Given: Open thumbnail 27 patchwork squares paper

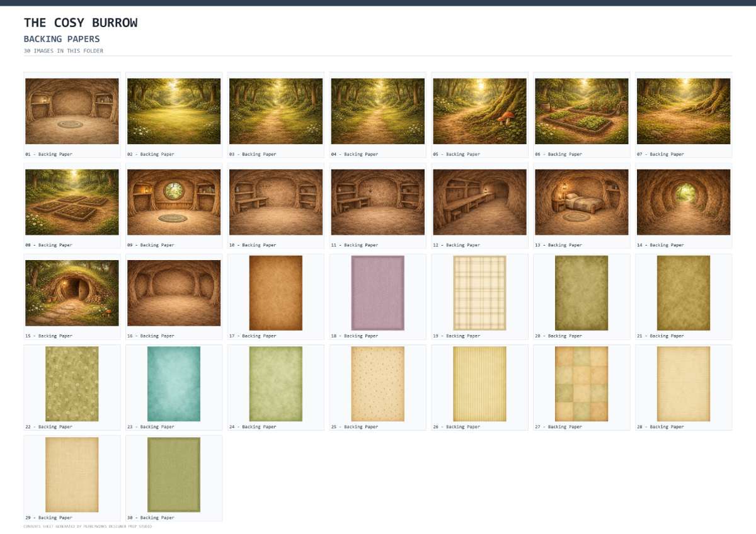Looking at the screenshot, I should pos(582,384).
